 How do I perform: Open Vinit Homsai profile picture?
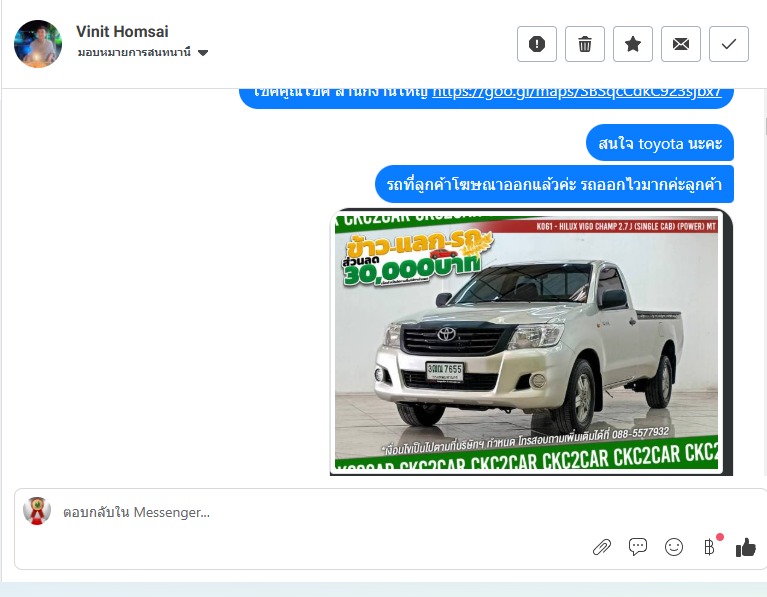(38, 44)
